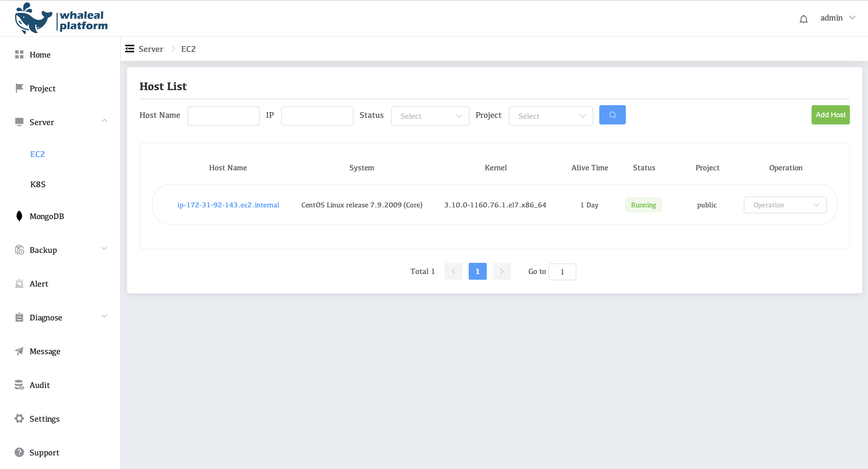Click the Audit database icon
Screen dimensions: 868x469
[x=19, y=385]
